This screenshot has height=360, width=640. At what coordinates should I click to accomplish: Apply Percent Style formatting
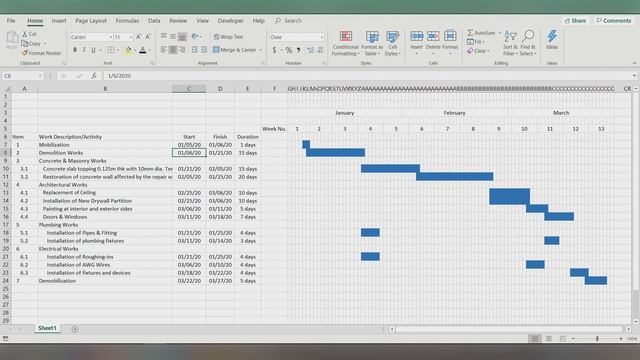click(289, 50)
